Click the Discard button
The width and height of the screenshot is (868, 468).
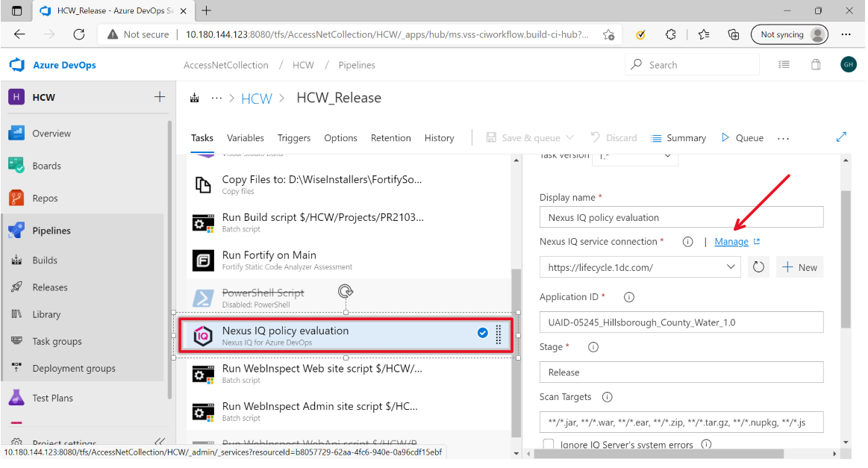[x=614, y=138]
